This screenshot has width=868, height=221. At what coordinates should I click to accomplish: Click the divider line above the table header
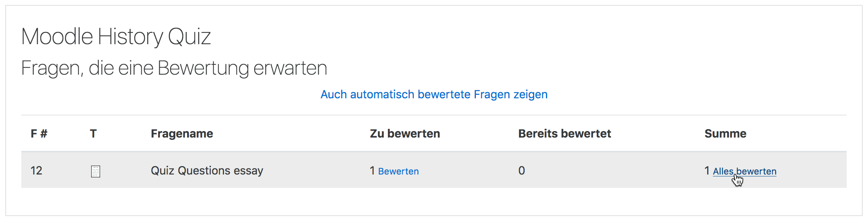(434, 115)
